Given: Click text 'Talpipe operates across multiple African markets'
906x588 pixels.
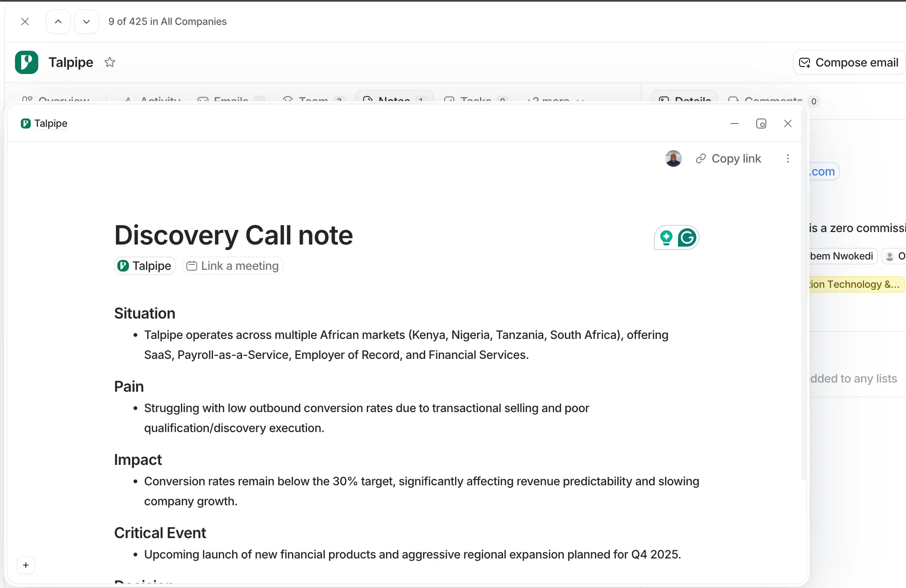Looking at the screenshot, I should click(x=275, y=335).
